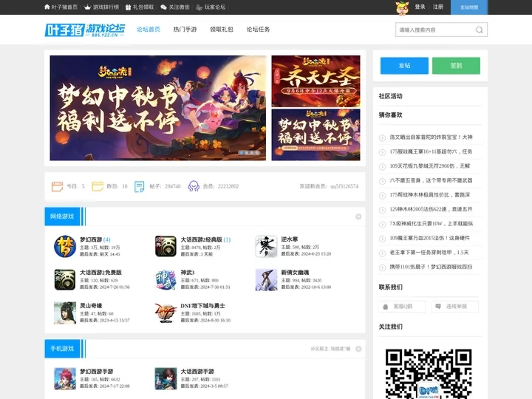Screen dimensions: 532x399
Task: Open the 全站地图 dropdown
Action: (469, 7)
